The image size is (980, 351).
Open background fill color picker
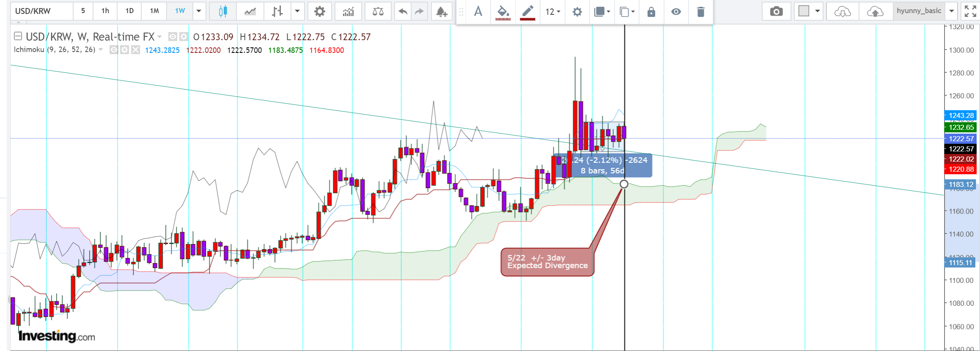point(503,11)
